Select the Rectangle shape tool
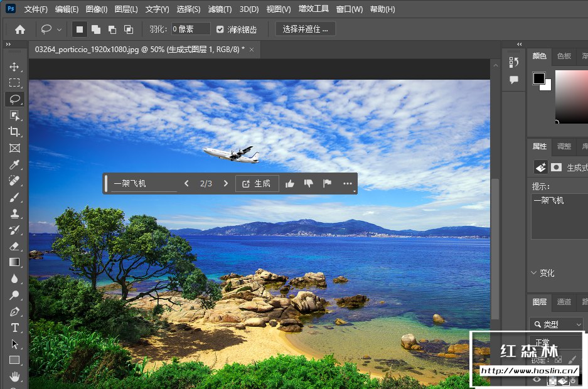This screenshot has height=389, width=588. pos(14,361)
